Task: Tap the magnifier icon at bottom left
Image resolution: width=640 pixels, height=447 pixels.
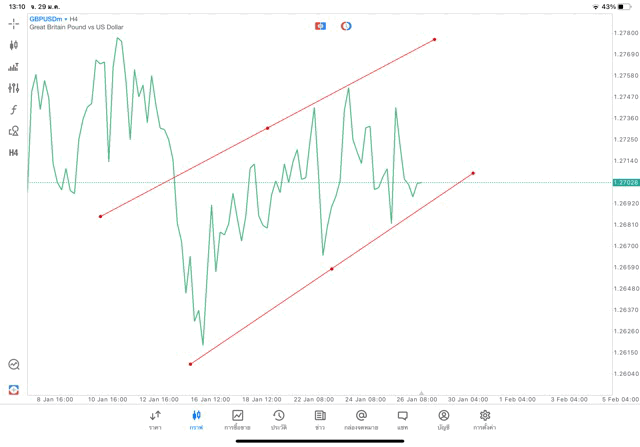Action: [14, 365]
